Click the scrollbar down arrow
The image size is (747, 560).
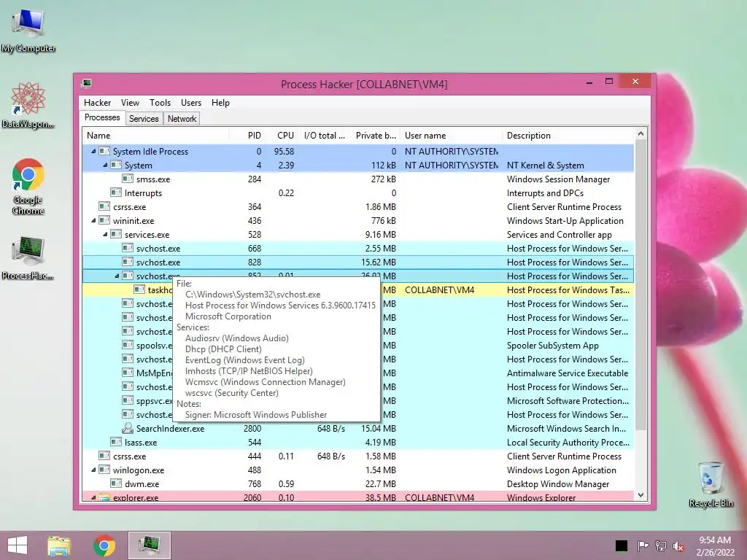[x=640, y=495]
